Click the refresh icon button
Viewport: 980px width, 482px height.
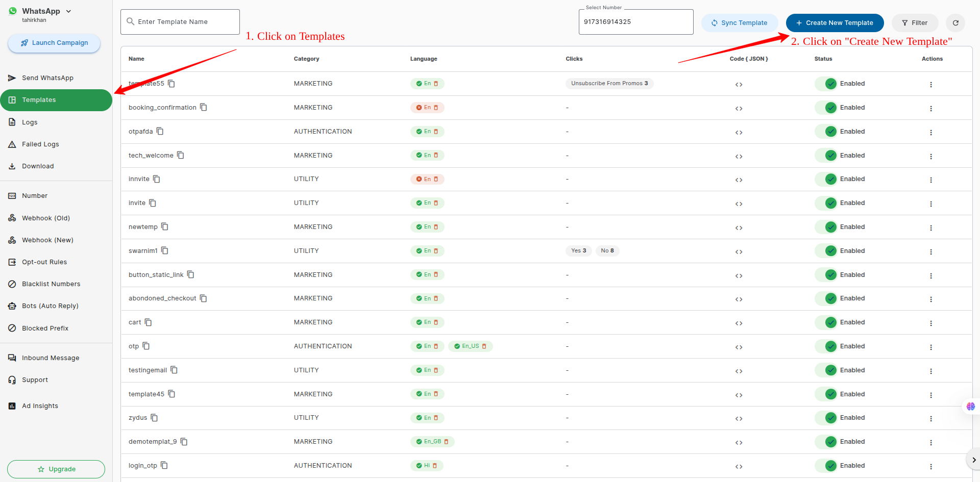tap(955, 23)
